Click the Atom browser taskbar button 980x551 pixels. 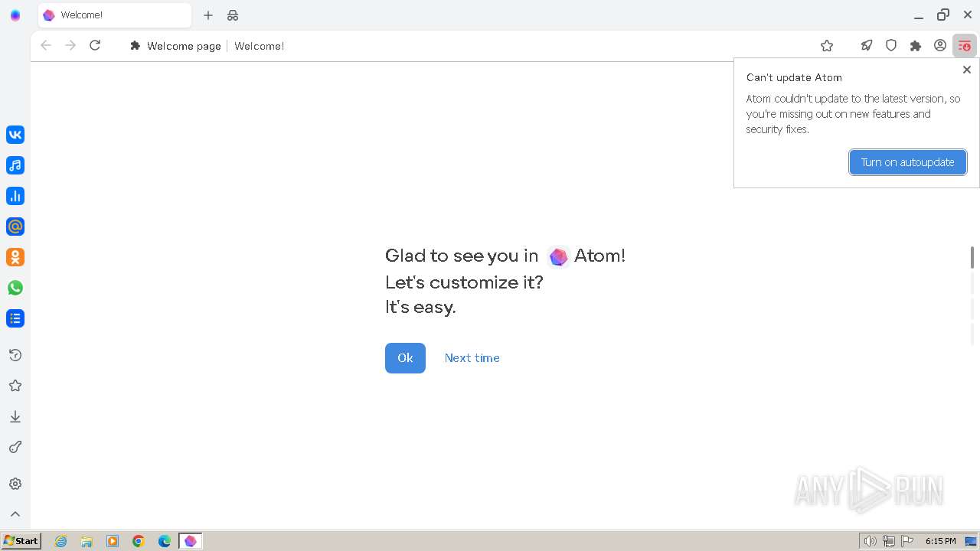[x=191, y=541]
